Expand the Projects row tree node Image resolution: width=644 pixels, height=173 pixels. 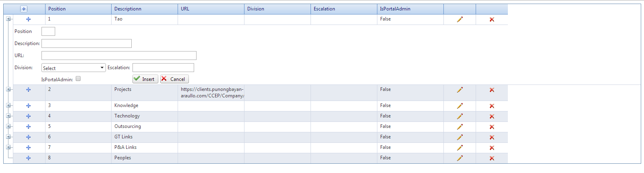point(8,89)
